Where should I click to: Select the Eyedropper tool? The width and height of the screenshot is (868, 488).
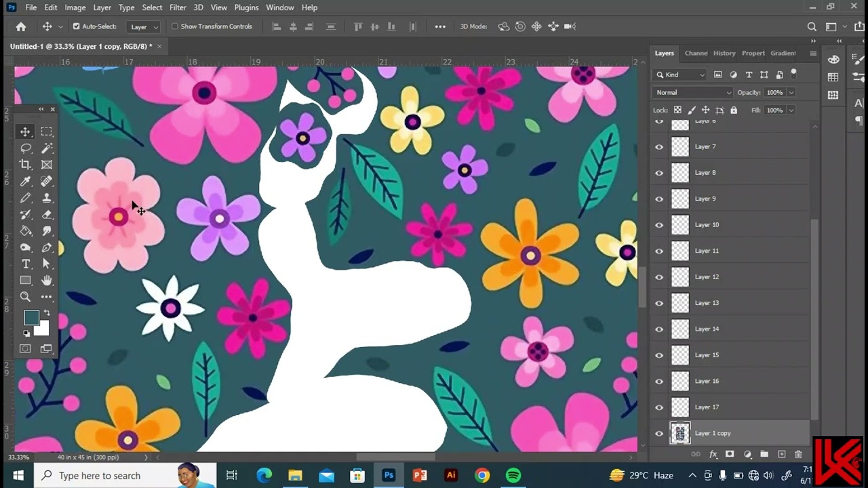click(x=25, y=181)
